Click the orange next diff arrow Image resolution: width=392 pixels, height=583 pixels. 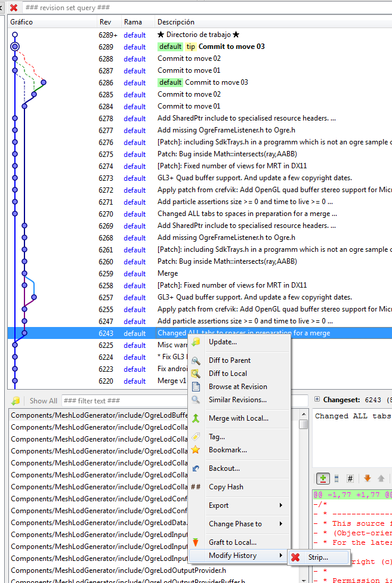(367, 479)
